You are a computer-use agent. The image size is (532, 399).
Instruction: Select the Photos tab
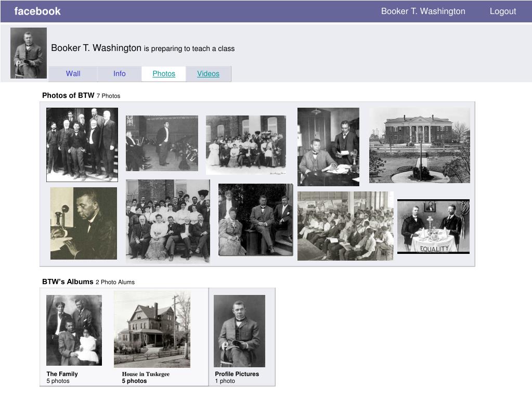click(164, 74)
